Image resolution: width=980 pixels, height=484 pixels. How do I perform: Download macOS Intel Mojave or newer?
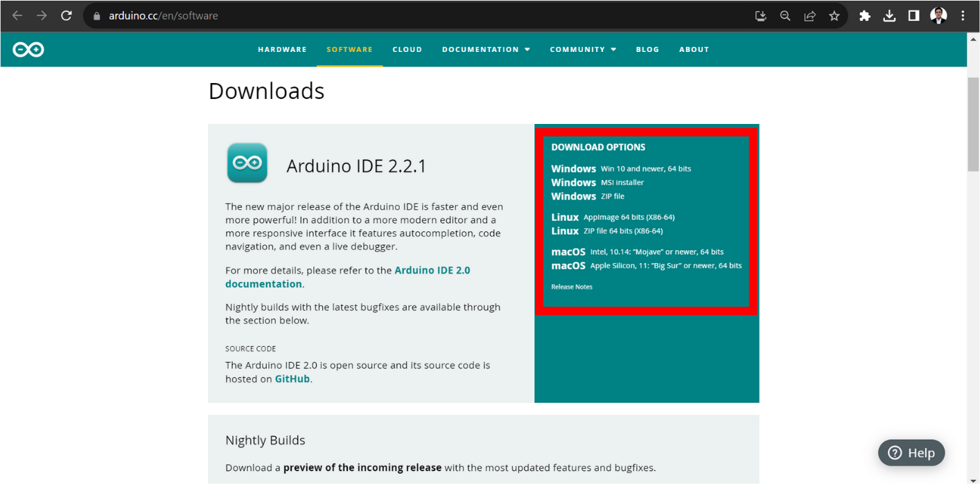tap(638, 251)
